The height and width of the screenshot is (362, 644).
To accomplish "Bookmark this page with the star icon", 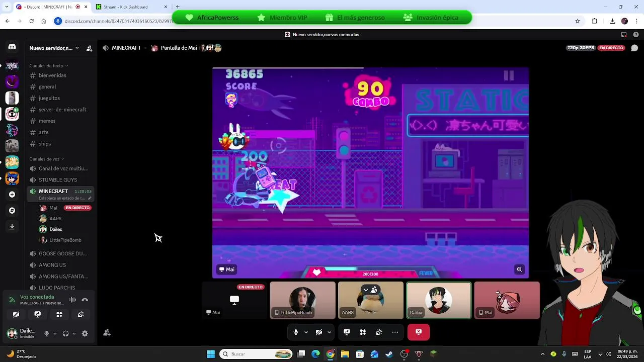I will (x=578, y=21).
